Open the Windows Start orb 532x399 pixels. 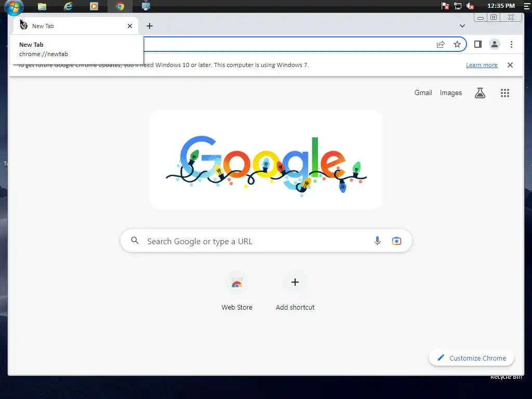(x=14, y=7)
